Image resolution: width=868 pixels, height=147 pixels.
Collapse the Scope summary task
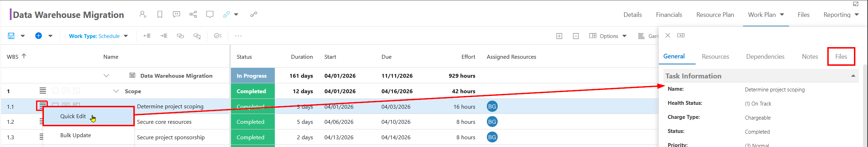[x=116, y=91]
